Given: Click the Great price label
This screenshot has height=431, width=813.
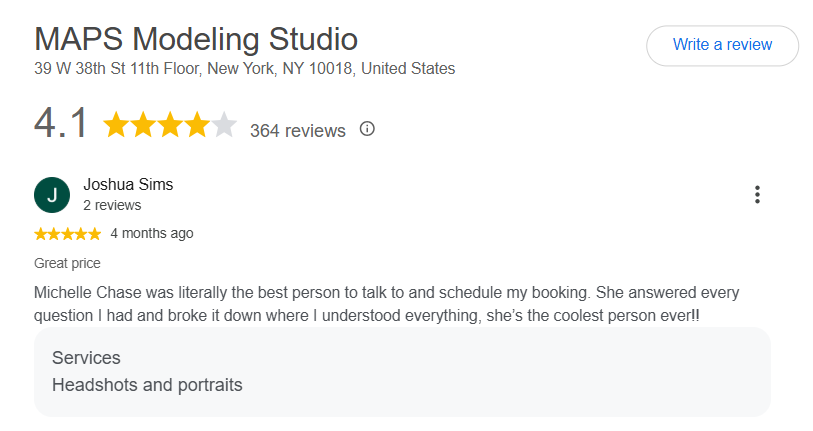Looking at the screenshot, I should (x=67, y=263).
